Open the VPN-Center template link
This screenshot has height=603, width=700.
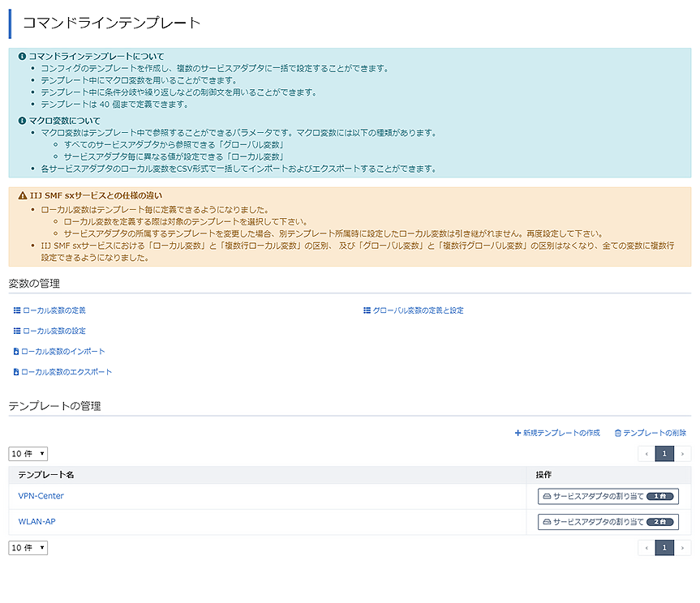[x=41, y=496]
